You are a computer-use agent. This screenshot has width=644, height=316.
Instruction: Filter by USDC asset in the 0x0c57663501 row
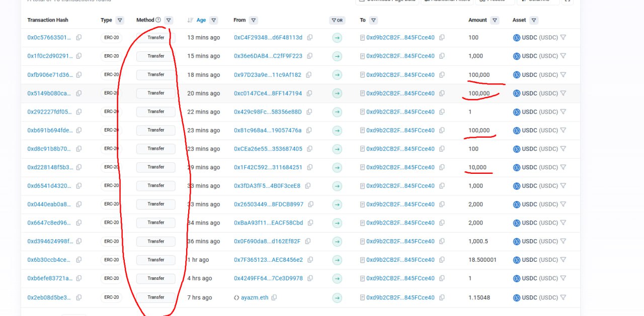coord(563,38)
